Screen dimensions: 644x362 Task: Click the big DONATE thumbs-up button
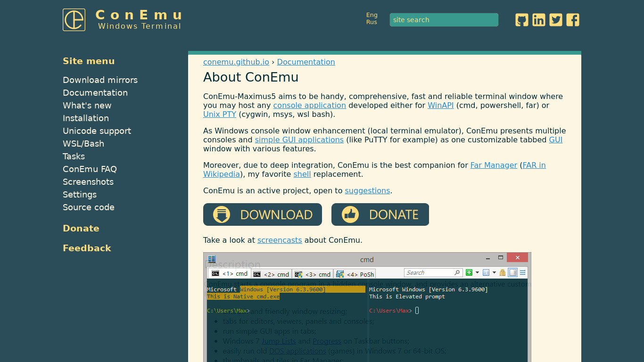[x=380, y=214]
